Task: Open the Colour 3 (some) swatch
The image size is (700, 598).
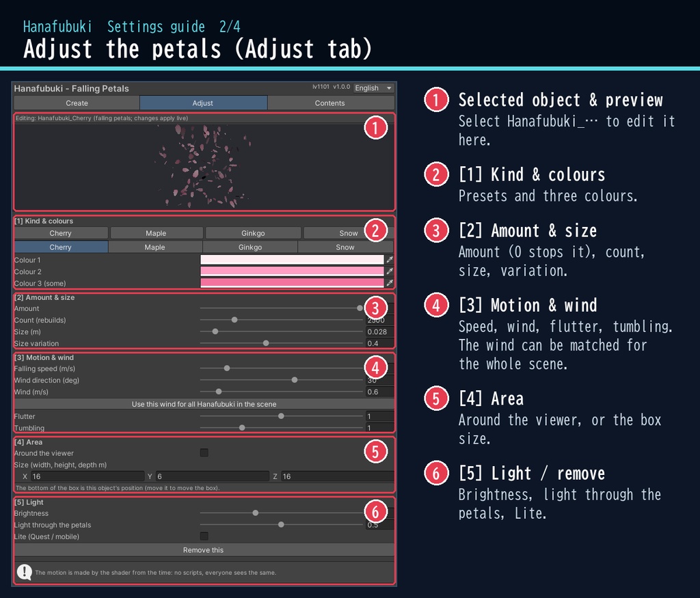Action: tap(292, 283)
